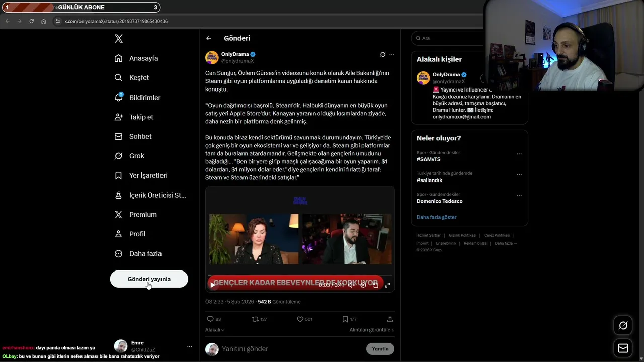Open Yer İşaretleri bookmarks
The image size is (644, 362).
[x=141, y=175]
